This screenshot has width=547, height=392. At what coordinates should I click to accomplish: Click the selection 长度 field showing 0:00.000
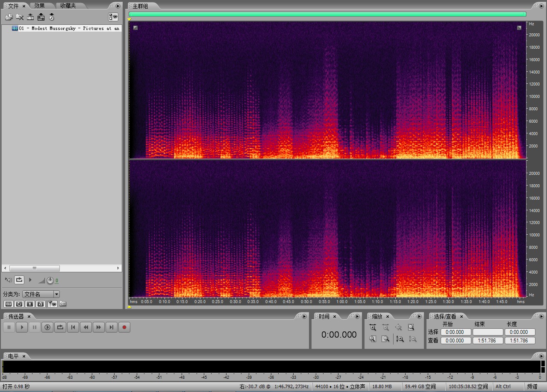coord(520,332)
